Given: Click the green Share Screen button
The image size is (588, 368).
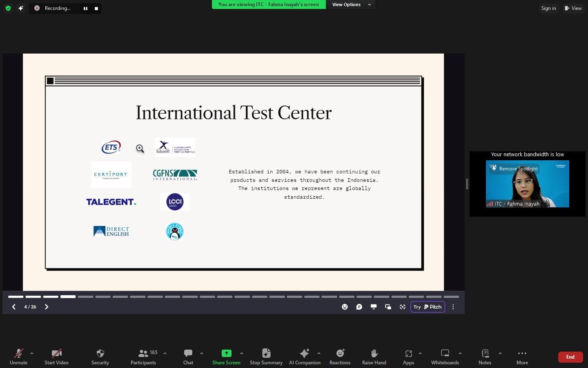Looking at the screenshot, I should point(226,357).
